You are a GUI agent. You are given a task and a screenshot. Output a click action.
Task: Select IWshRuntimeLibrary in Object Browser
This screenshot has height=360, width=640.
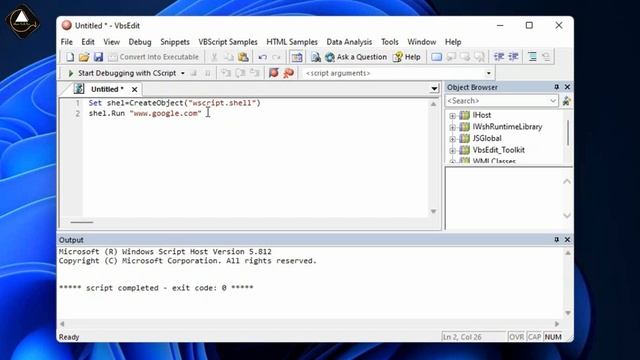(x=507, y=127)
